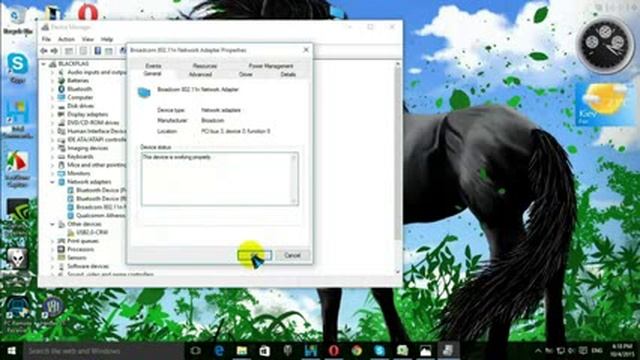This screenshot has height=360, width=640.
Task: Select the General tab
Action: pos(153,74)
